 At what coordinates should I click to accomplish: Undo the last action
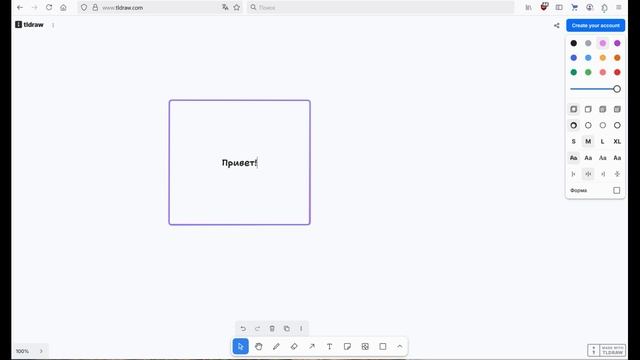click(x=243, y=329)
